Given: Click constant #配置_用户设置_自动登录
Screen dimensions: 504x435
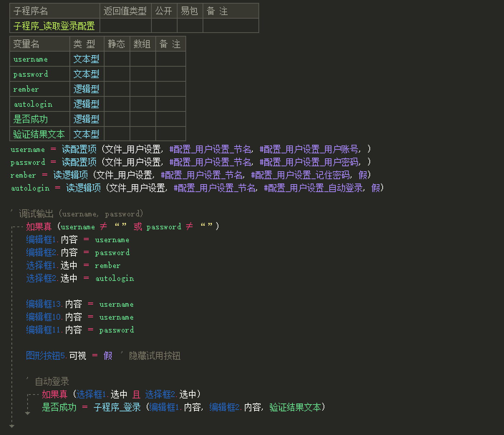Looking at the screenshot, I should pyautogui.click(x=313, y=188).
